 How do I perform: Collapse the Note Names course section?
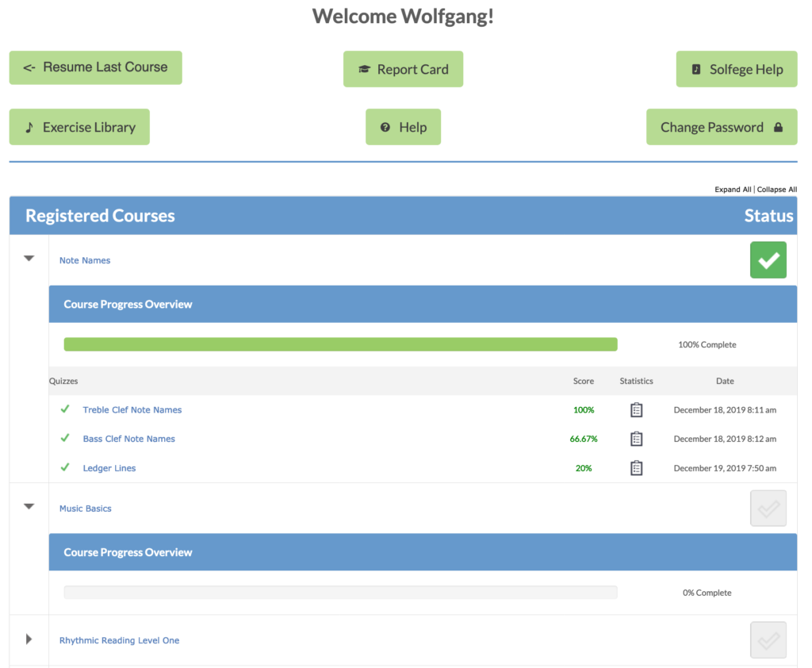(29, 259)
